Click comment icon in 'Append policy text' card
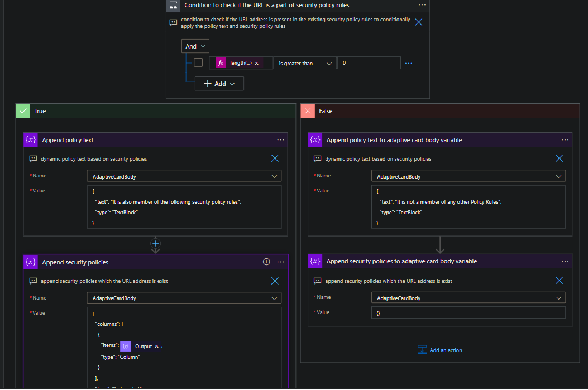This screenshot has width=588, height=390. (33, 159)
